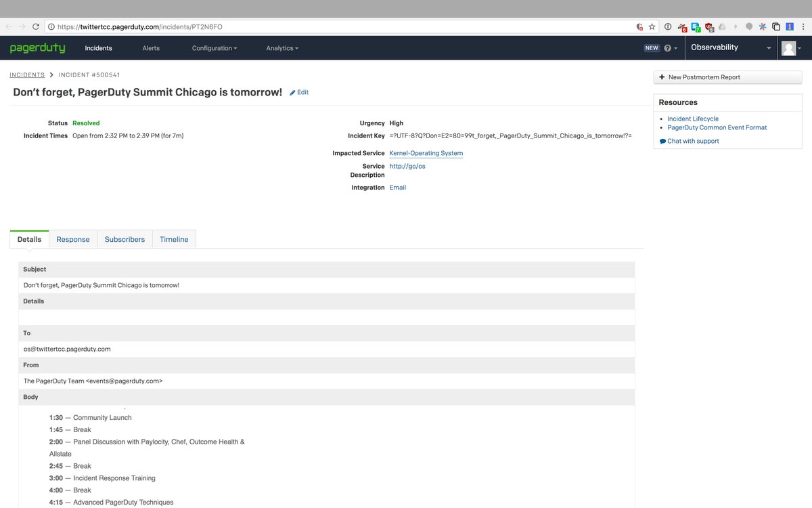This screenshot has height=508, width=812.
Task: Click the 2:00 Panel Discussion line
Action: (x=147, y=442)
